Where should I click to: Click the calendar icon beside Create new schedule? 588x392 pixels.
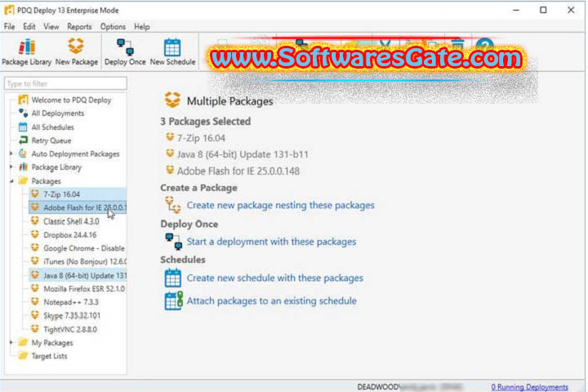point(173,278)
